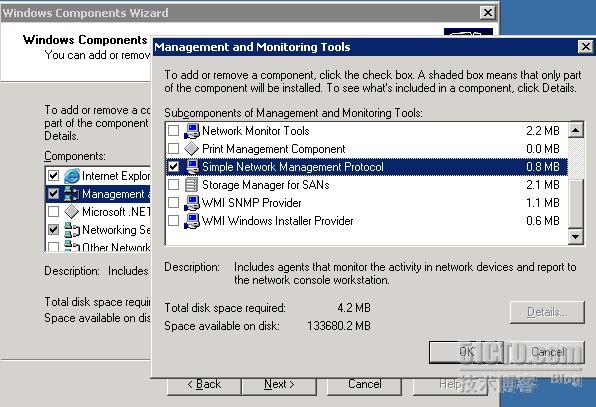Check the WMI Windows Installer Provider checkbox

tap(173, 221)
